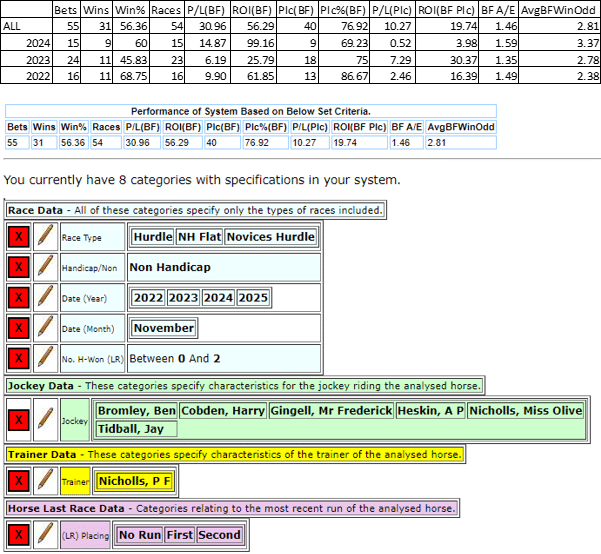Delete the (LR) Placing criterion red X

click(x=19, y=535)
